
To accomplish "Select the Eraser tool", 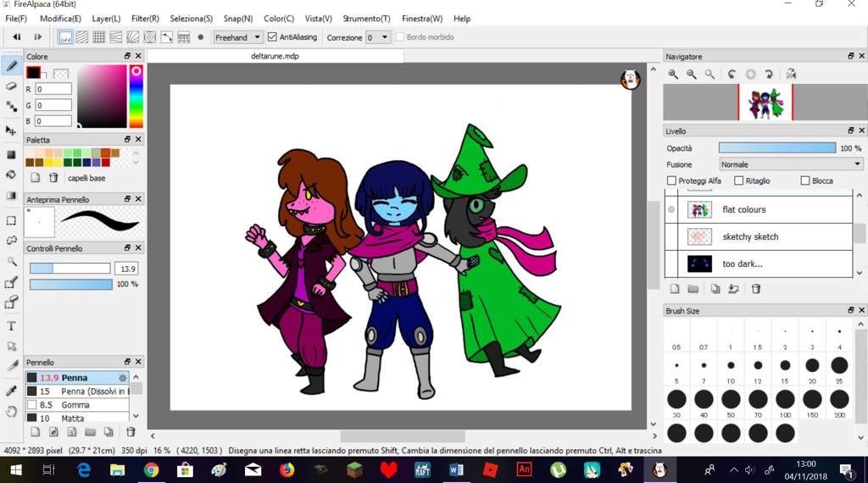I will coord(11,86).
